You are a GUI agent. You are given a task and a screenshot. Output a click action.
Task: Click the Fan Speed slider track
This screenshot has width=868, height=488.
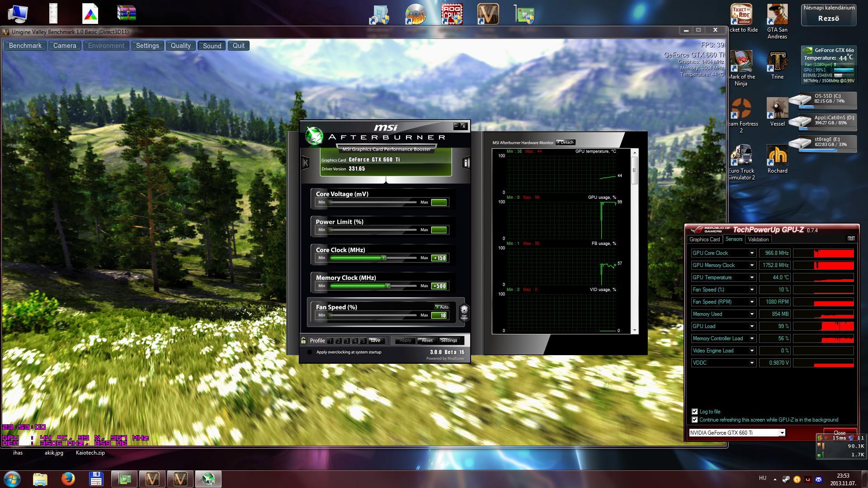[373, 315]
